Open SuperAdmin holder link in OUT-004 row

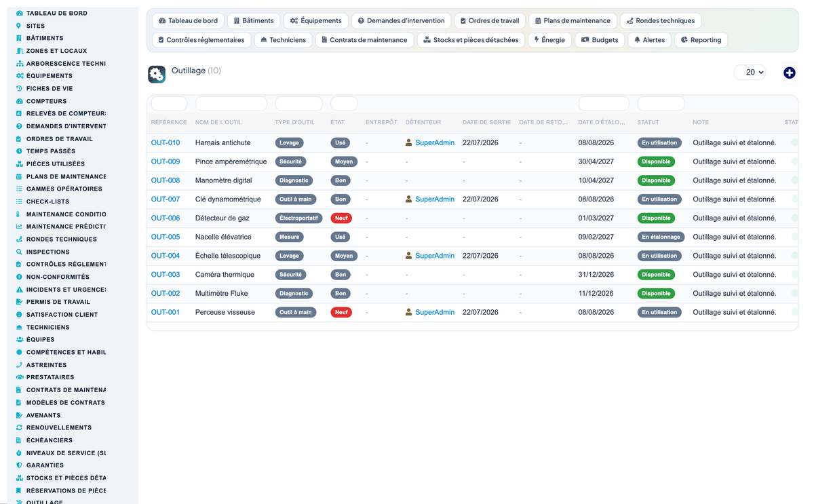pos(435,256)
